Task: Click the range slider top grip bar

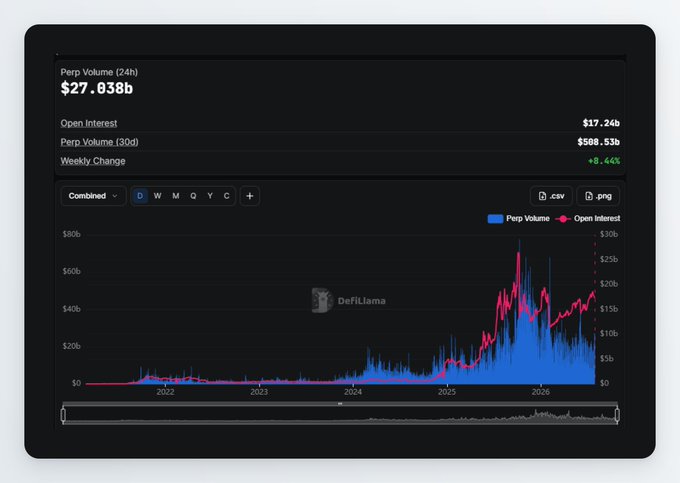Action: point(340,404)
